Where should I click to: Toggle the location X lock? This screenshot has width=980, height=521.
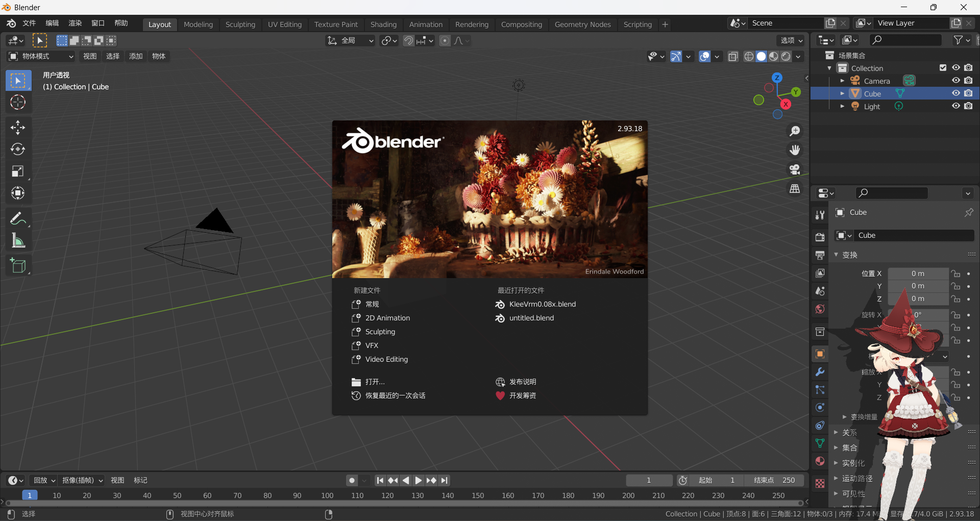click(955, 274)
